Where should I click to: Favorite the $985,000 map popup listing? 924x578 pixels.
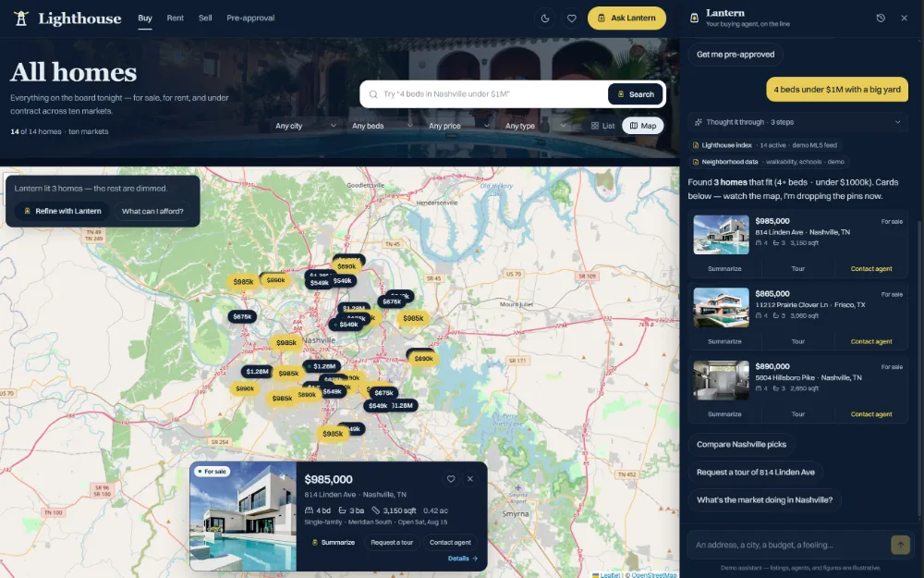(451, 479)
